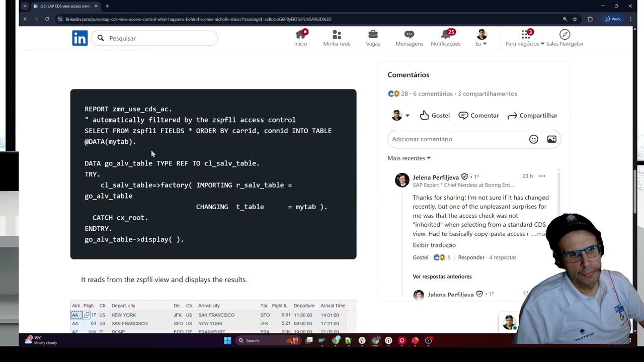The height and width of the screenshot is (362, 644).
Task: Open Notificações with 25 badge
Action: pos(445,38)
